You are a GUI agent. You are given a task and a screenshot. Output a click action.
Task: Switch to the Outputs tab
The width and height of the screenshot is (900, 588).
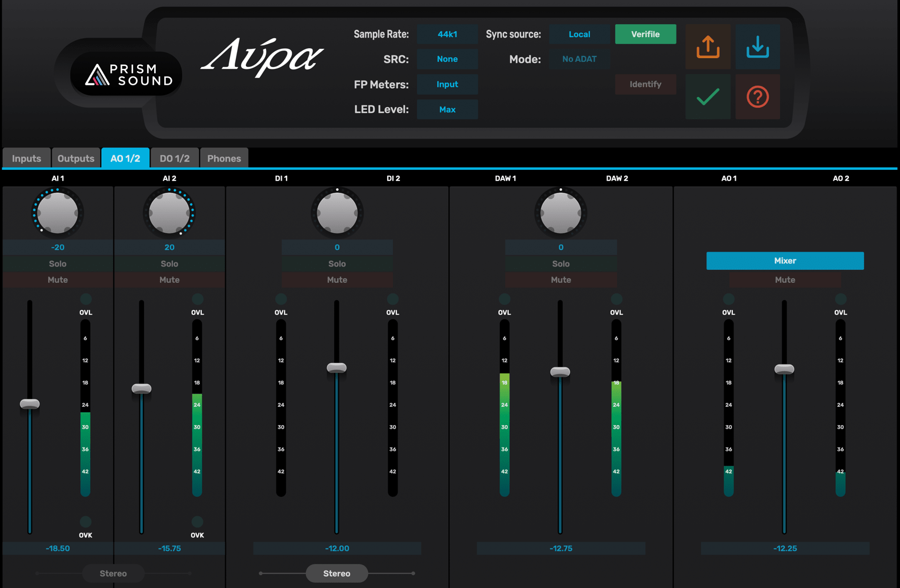76,158
